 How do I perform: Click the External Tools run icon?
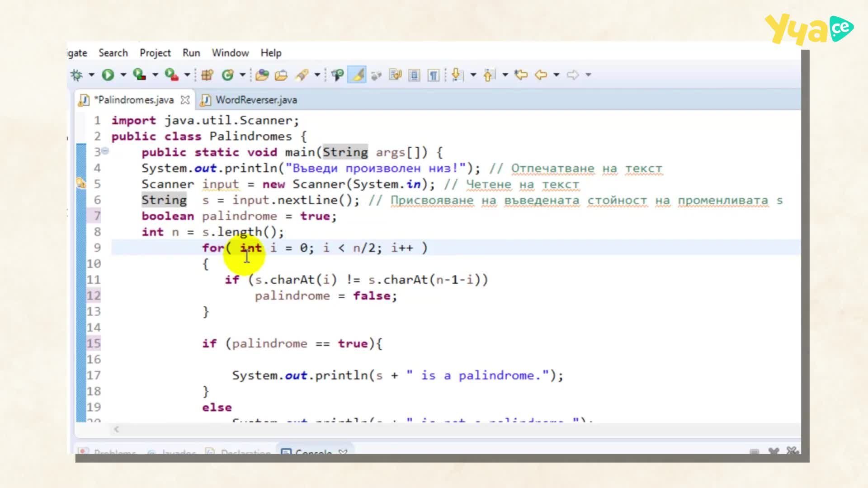172,75
